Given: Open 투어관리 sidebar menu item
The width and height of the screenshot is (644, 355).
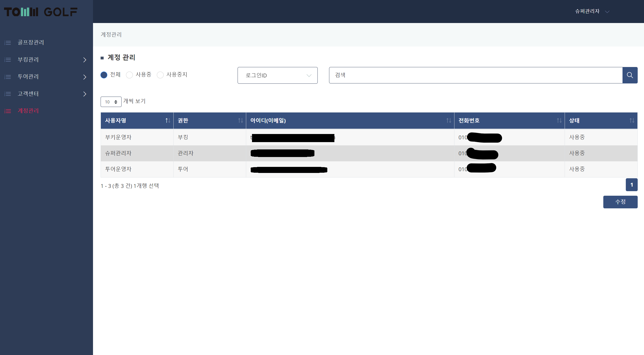Looking at the screenshot, I should coord(28,77).
